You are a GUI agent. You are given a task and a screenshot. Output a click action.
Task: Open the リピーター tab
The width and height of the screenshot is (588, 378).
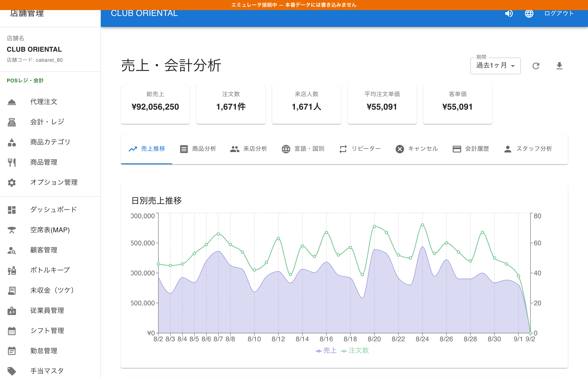pyautogui.click(x=360, y=149)
